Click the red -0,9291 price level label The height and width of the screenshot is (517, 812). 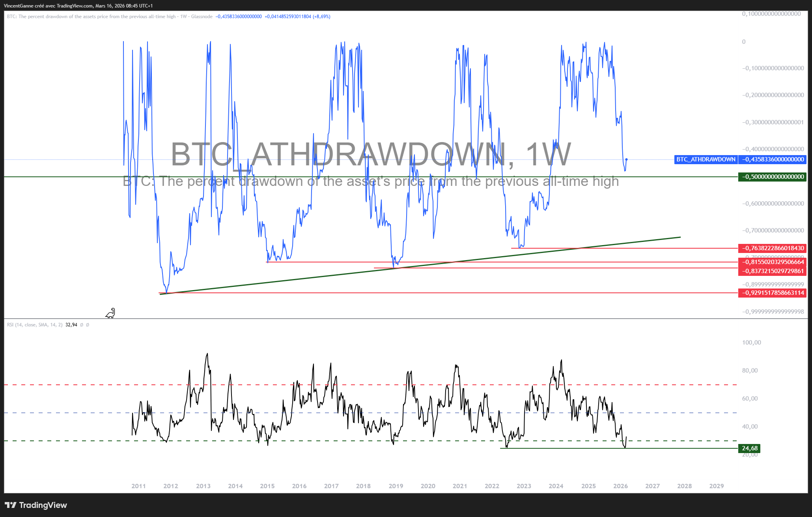pos(772,293)
